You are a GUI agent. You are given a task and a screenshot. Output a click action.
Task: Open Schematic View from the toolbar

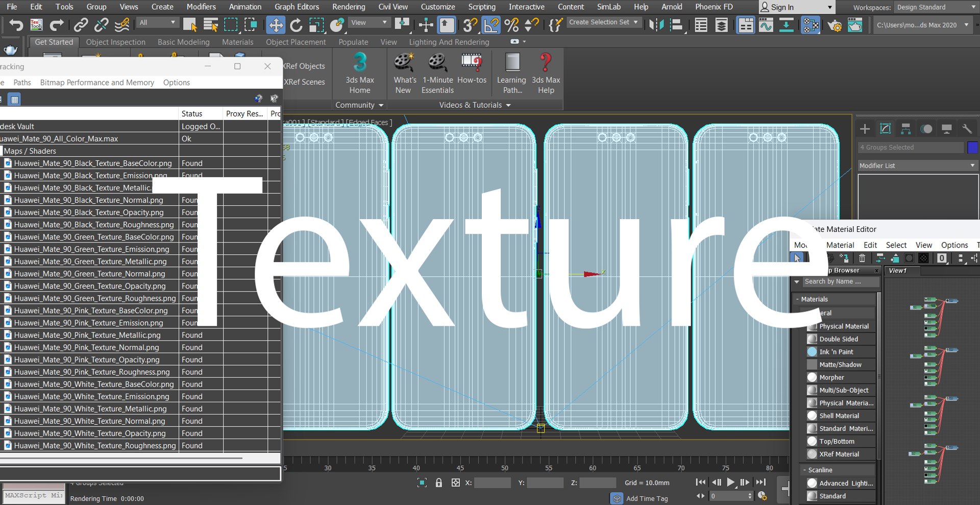point(787,25)
